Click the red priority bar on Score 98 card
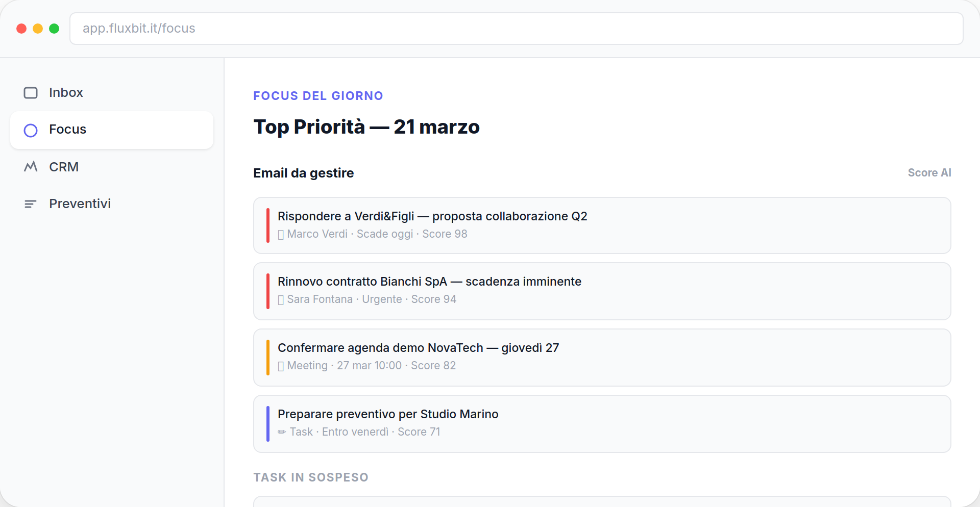 coord(268,225)
